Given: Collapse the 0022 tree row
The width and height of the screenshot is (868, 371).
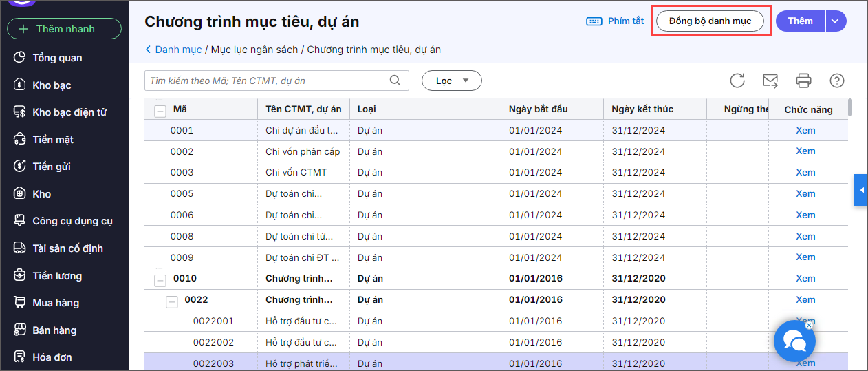Looking at the screenshot, I should tap(172, 301).
